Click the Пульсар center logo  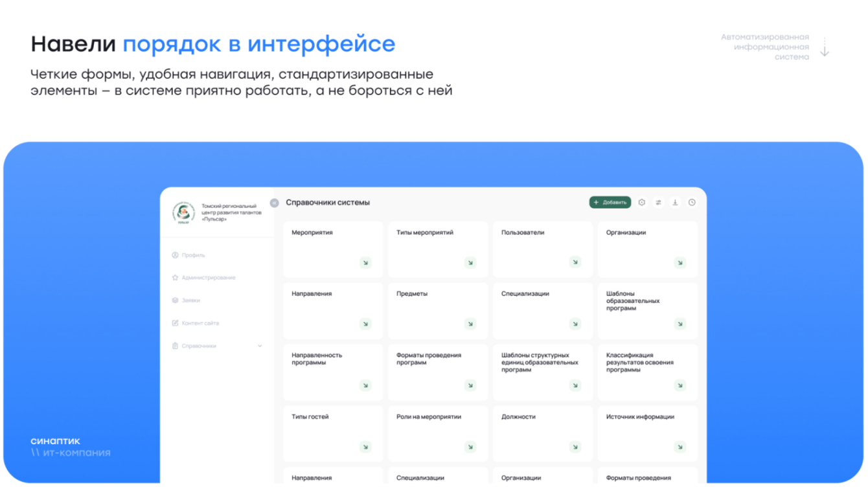184,212
